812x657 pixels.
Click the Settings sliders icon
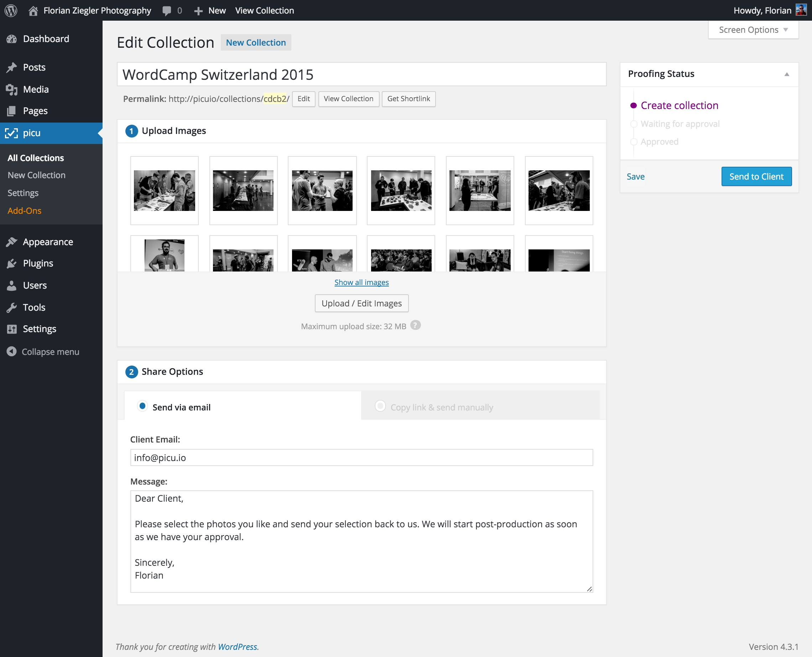(12, 329)
